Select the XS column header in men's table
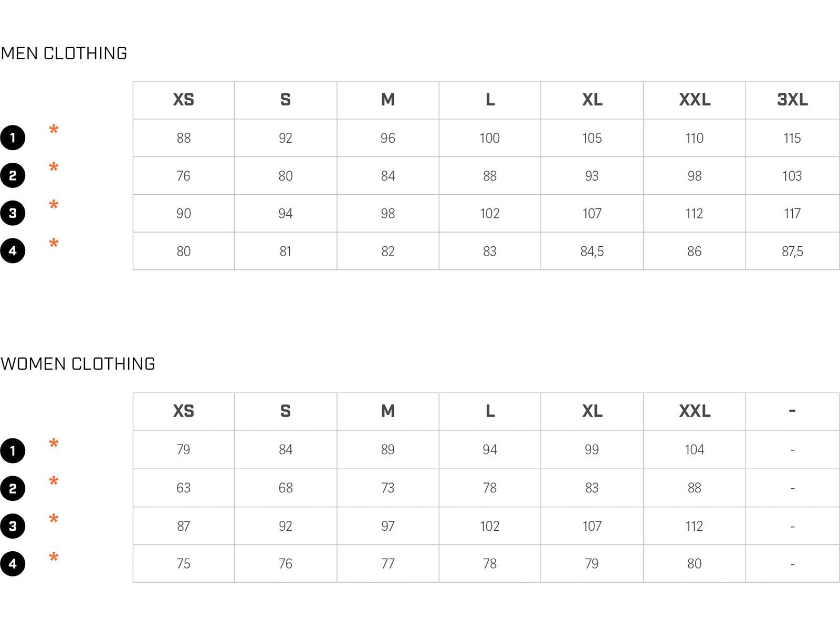The height and width of the screenshot is (630, 840). [183, 100]
